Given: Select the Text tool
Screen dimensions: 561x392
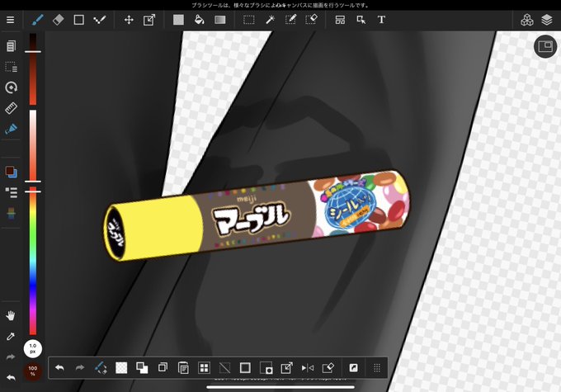Looking at the screenshot, I should (381, 20).
